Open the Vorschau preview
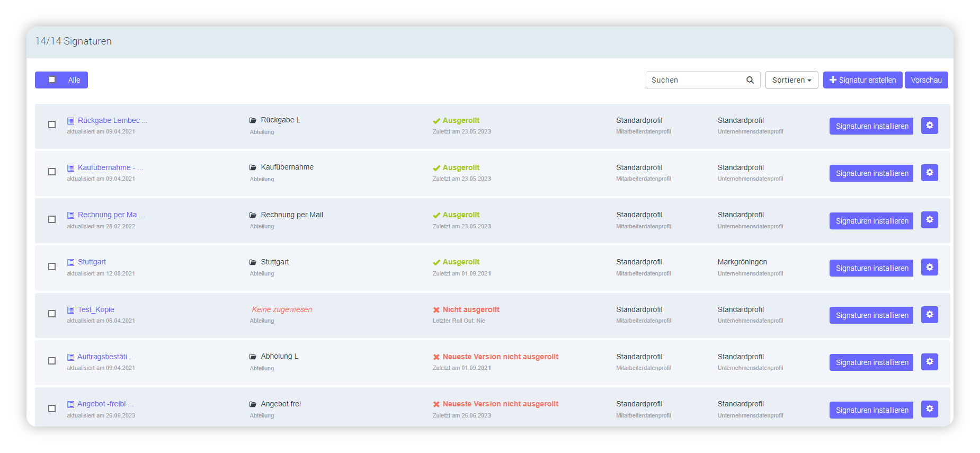 pos(926,80)
